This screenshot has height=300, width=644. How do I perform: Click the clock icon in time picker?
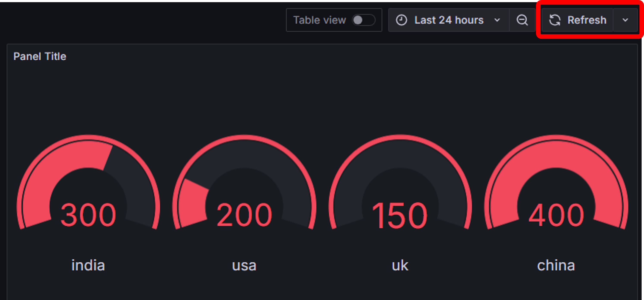(x=401, y=20)
